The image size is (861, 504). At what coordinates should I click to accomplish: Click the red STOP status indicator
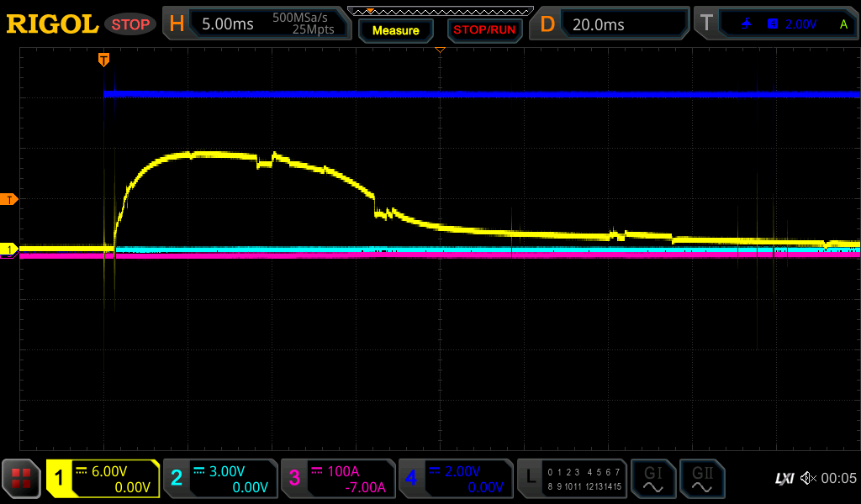pos(130,24)
